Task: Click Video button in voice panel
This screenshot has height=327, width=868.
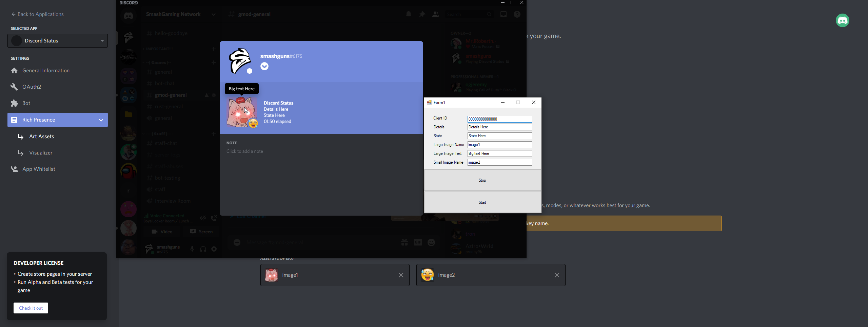Action: [x=162, y=232]
